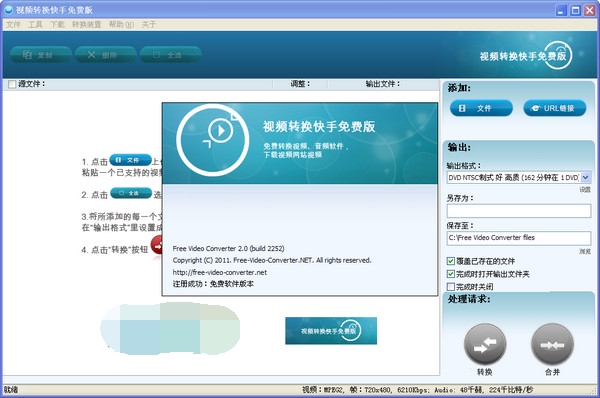600x398 pixels.
Task: Open the 下载 menu
Action: coord(57,24)
